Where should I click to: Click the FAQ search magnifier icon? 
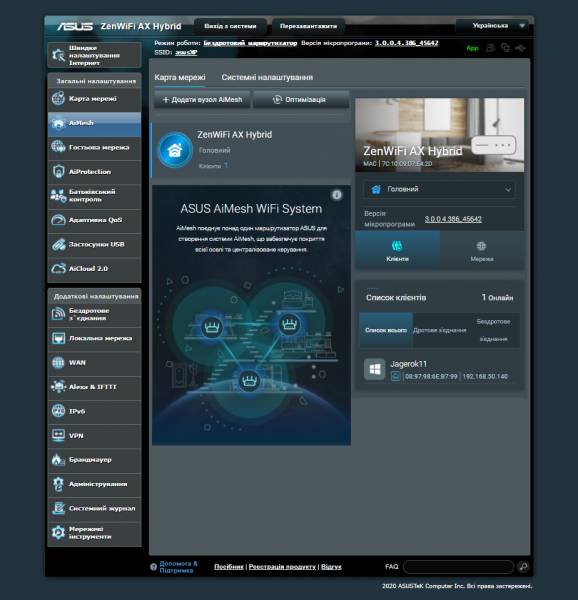click(x=523, y=567)
